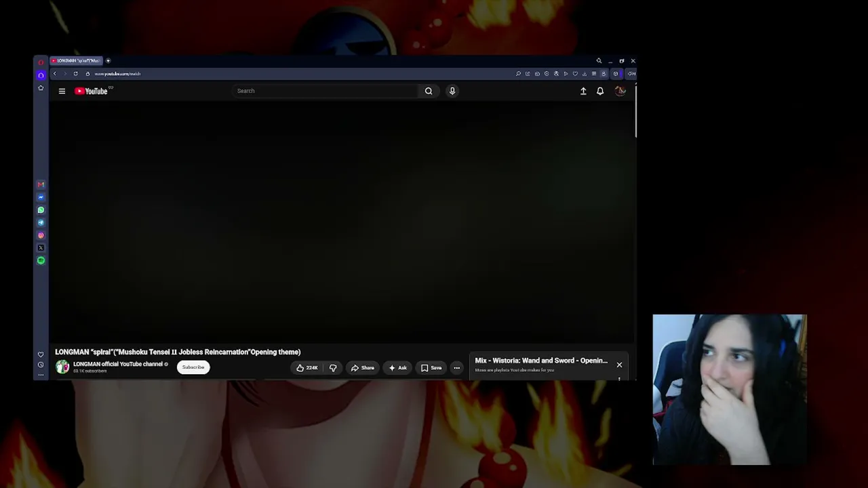Share the LONGMAN spiral video
The width and height of the screenshot is (868, 488).
point(363,368)
